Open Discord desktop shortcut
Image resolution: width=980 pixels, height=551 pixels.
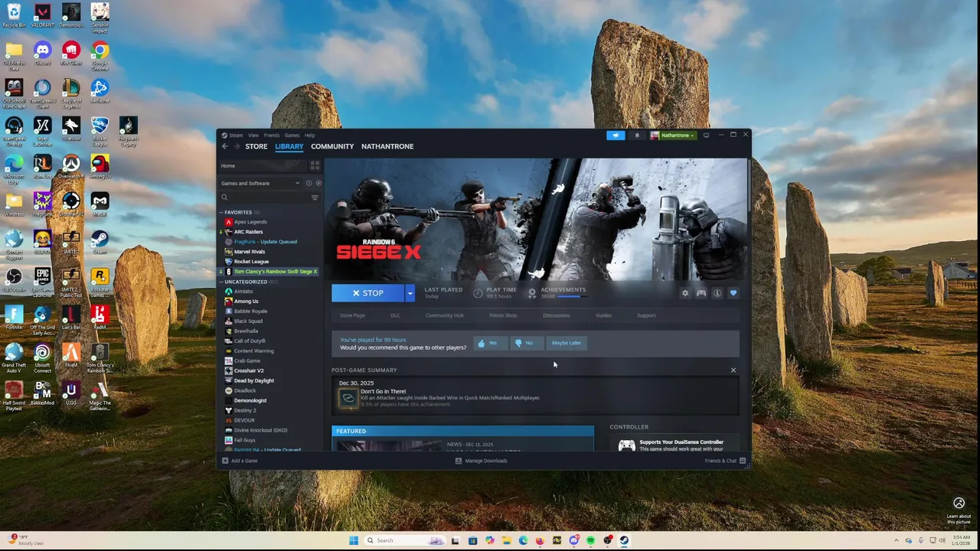point(43,54)
